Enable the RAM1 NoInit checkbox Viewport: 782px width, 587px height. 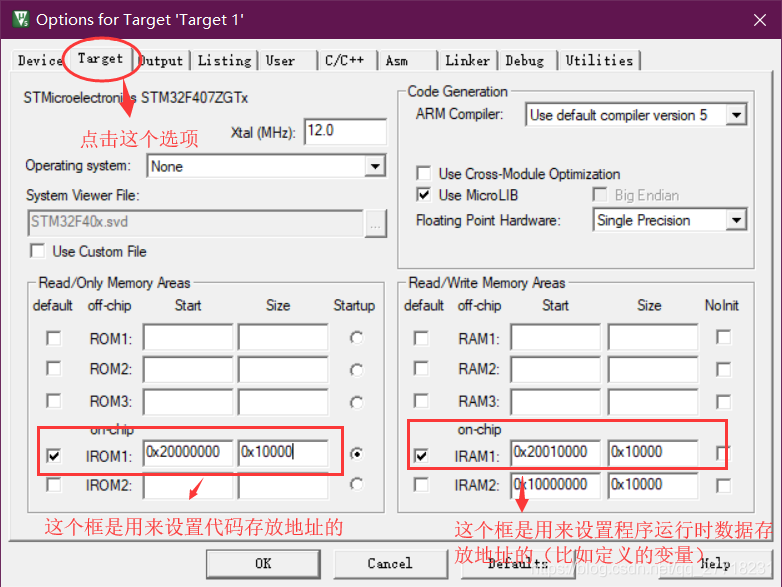click(724, 337)
